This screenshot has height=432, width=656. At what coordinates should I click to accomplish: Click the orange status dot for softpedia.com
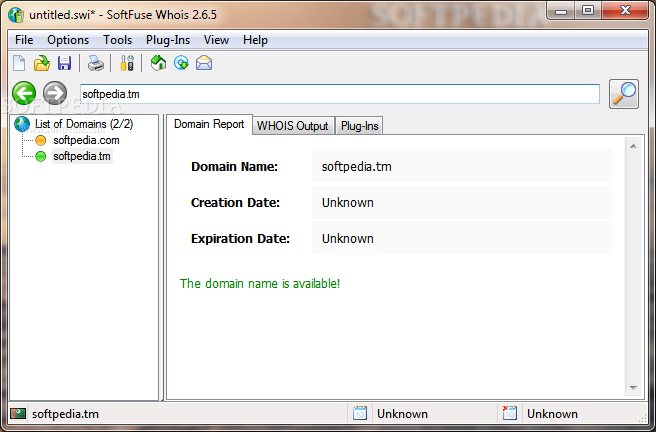[41, 141]
